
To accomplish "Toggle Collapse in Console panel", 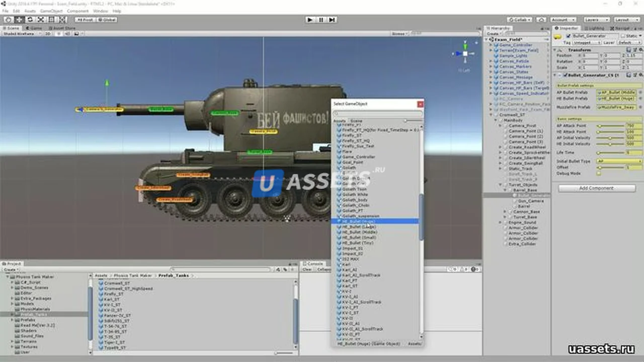I will [x=324, y=269].
